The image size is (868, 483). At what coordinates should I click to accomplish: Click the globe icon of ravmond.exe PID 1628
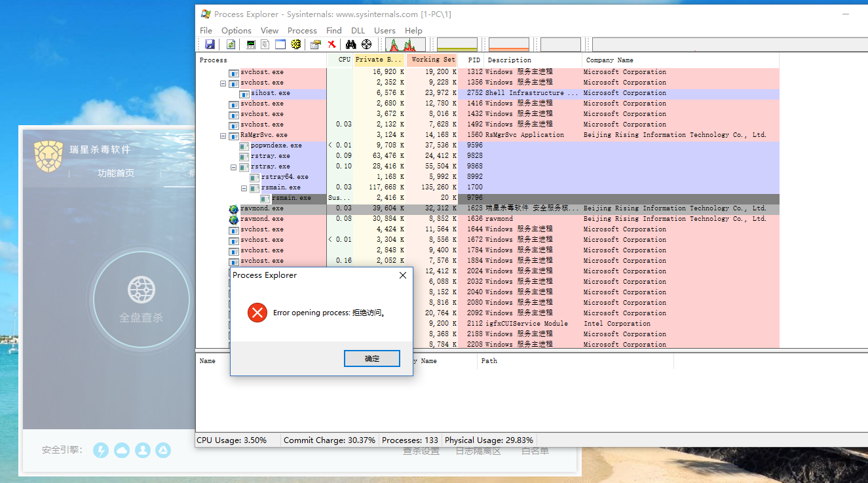pos(234,208)
